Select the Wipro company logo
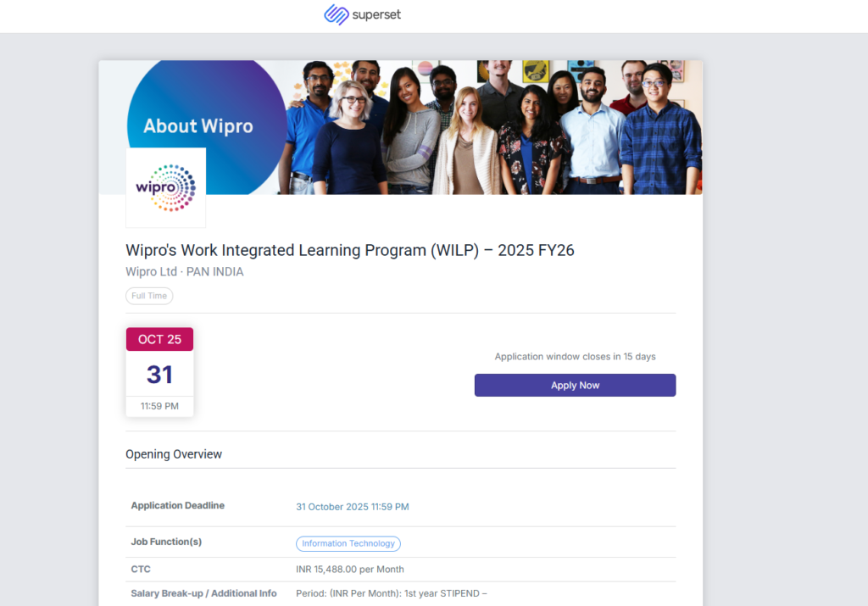Viewport: 868px width, 606px height. tap(165, 186)
